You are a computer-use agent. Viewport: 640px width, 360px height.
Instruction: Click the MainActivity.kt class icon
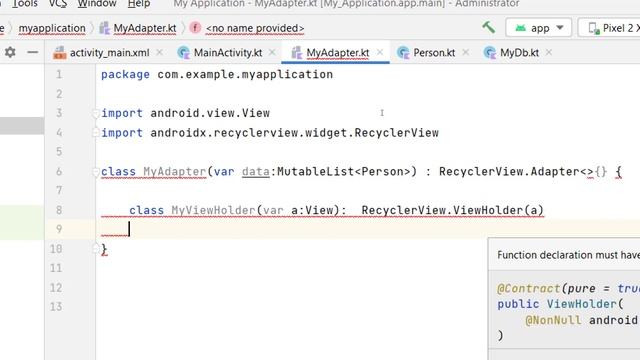184,53
